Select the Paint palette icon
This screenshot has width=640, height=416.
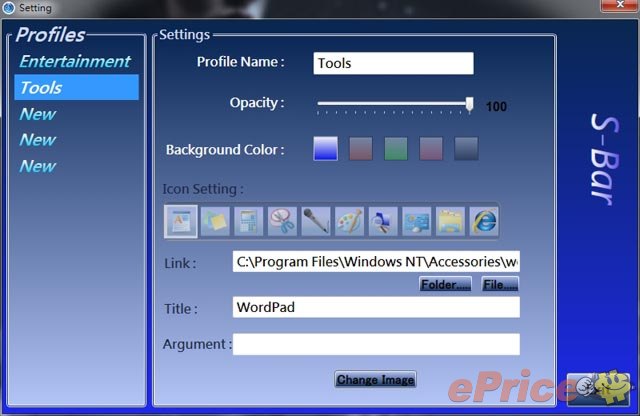point(349,221)
